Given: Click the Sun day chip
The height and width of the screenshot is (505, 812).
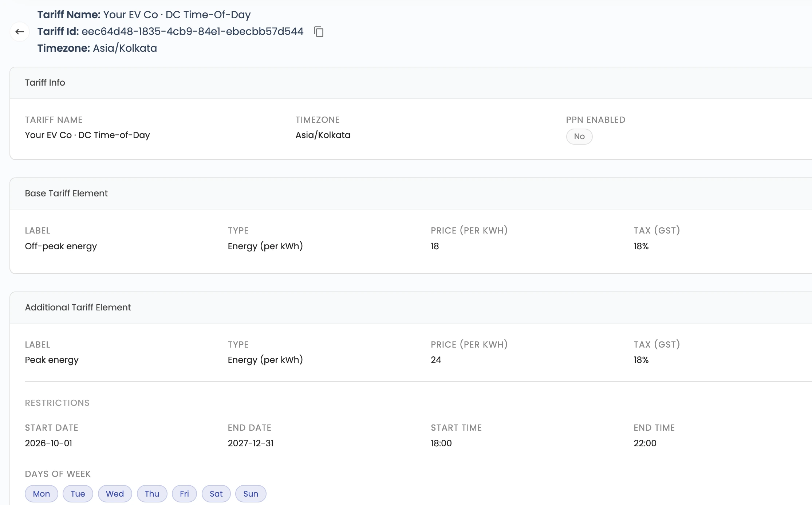Looking at the screenshot, I should pos(251,494).
